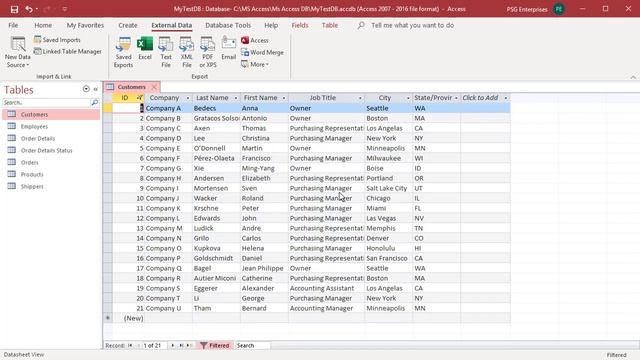
Task: Click the cell containing Bedecs
Action: [x=216, y=108]
